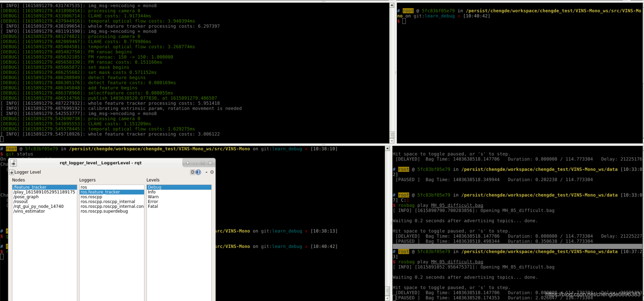The width and height of the screenshot is (644, 301).
Task: Click the 'git status' command in bottom-left terminal
Action: tap(19, 154)
